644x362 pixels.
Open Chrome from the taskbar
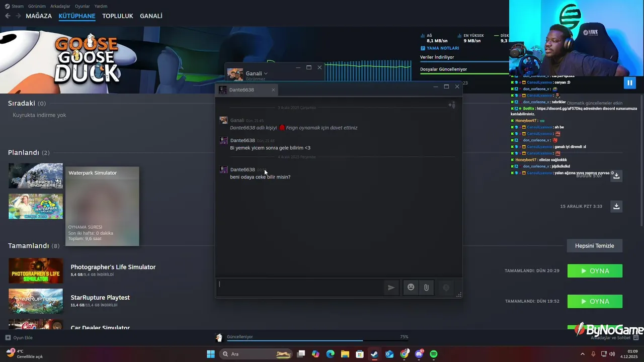click(x=404, y=354)
